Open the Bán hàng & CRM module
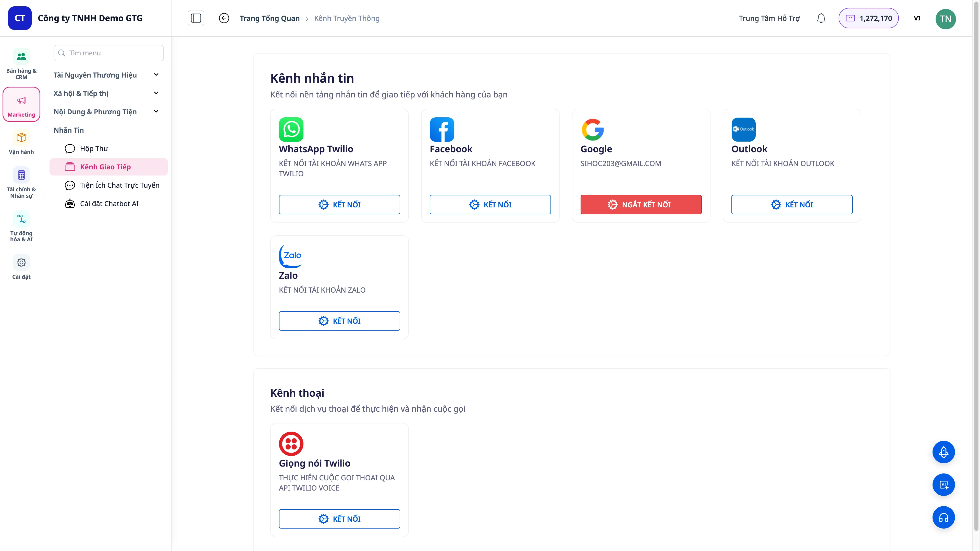 21,64
